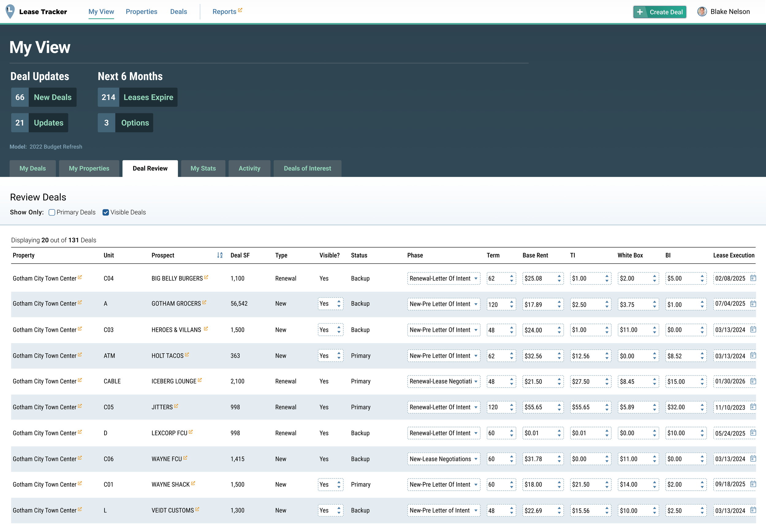Open calendar icon for 07/04/2025 lease execution

[753, 304]
